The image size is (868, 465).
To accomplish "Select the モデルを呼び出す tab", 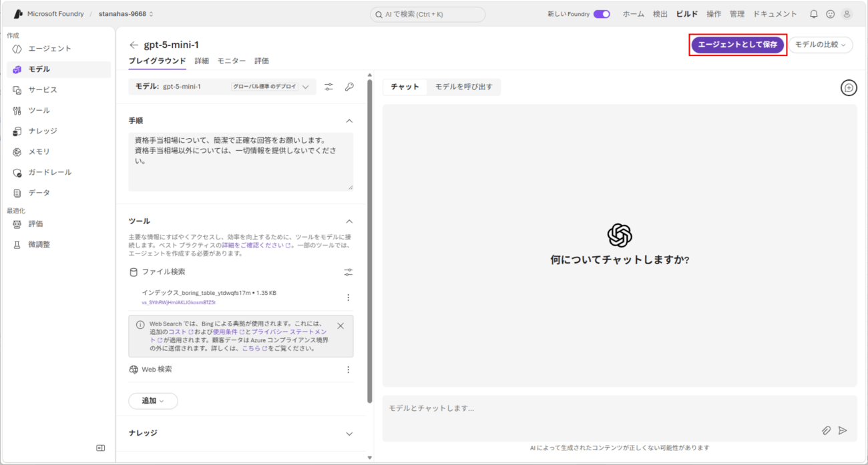I will pos(464,87).
